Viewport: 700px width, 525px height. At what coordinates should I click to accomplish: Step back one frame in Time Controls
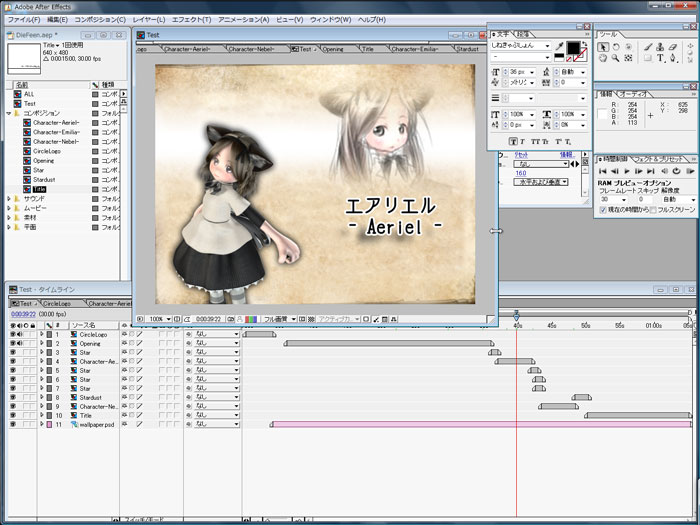615,171
